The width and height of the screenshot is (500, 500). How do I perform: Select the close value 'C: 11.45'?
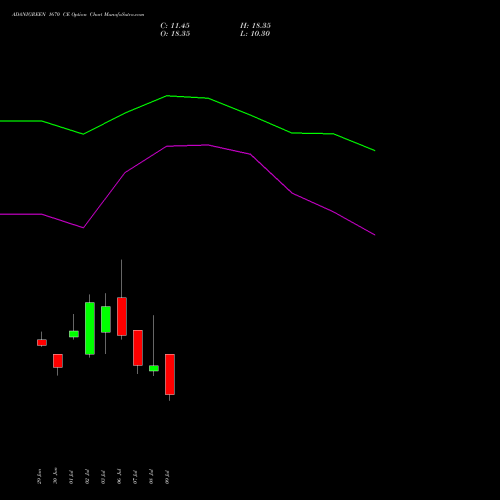pos(175,26)
